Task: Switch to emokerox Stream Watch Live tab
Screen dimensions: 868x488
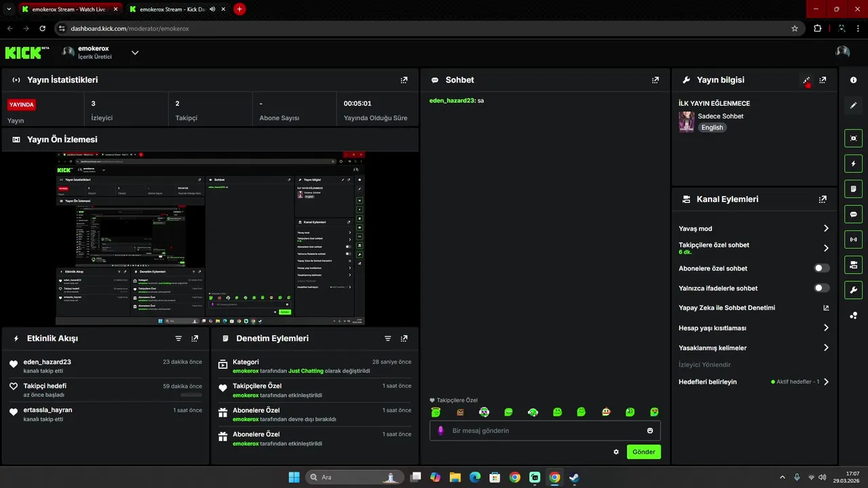Action: pyautogui.click(x=71, y=9)
